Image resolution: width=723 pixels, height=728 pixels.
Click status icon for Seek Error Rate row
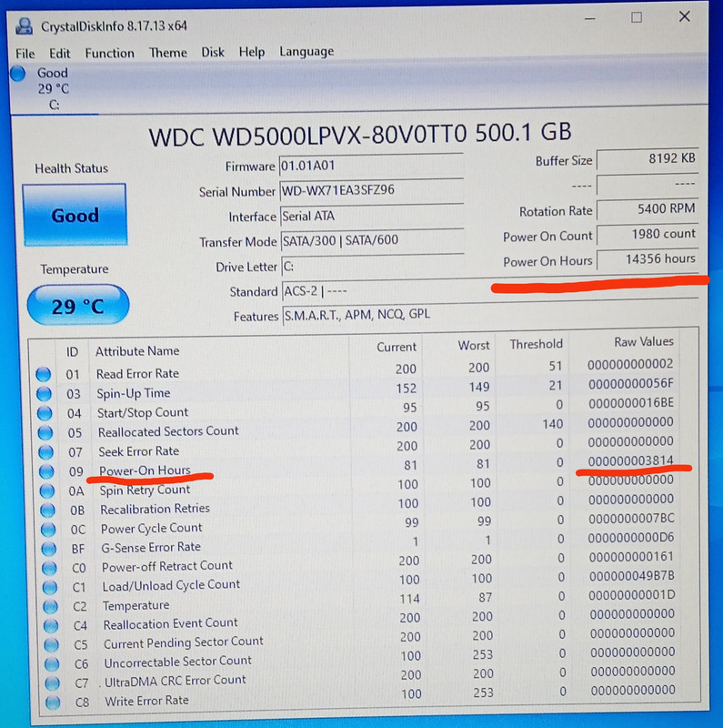45,451
